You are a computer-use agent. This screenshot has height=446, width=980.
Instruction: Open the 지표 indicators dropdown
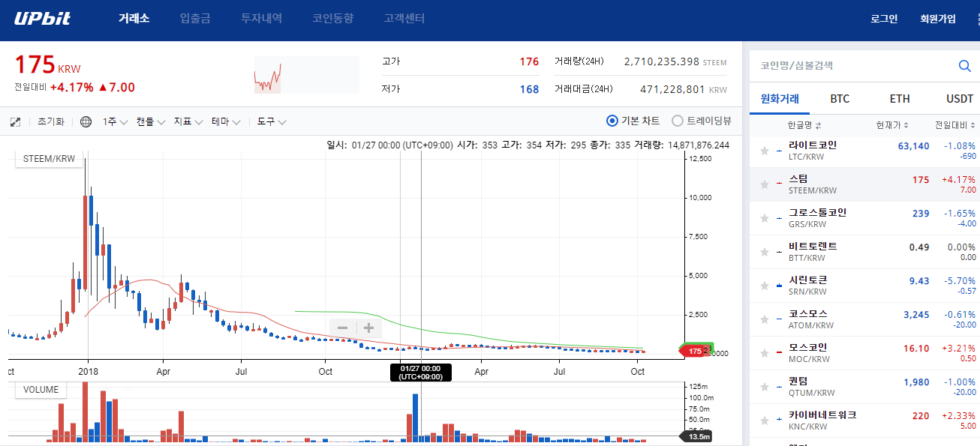pyautogui.click(x=188, y=121)
